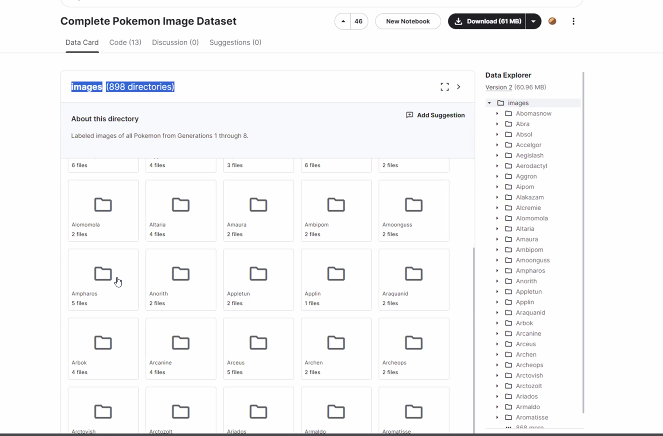Open the Version 2 link
663x436 pixels.
coord(499,87)
